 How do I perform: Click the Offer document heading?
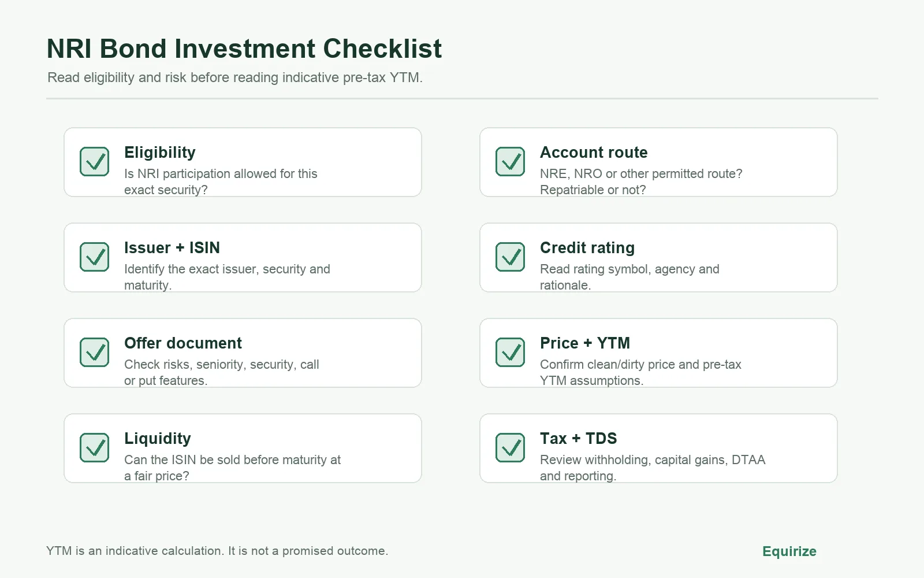pyautogui.click(x=183, y=343)
